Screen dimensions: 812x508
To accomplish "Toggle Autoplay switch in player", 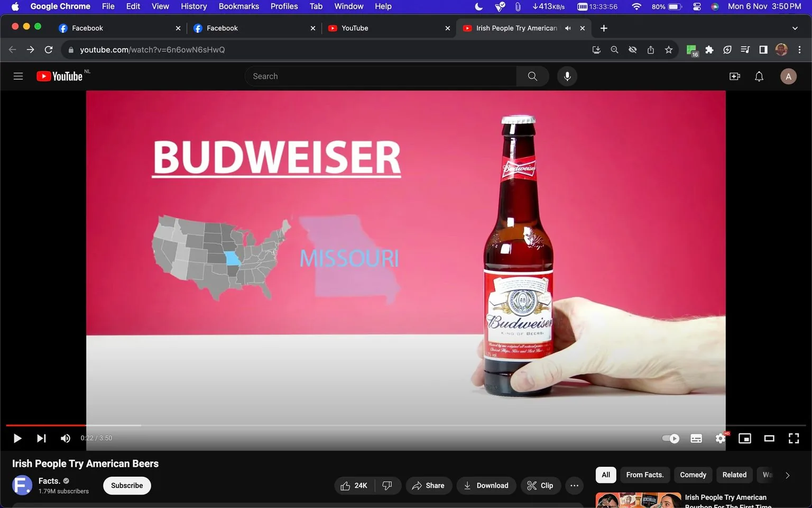I will point(670,438).
